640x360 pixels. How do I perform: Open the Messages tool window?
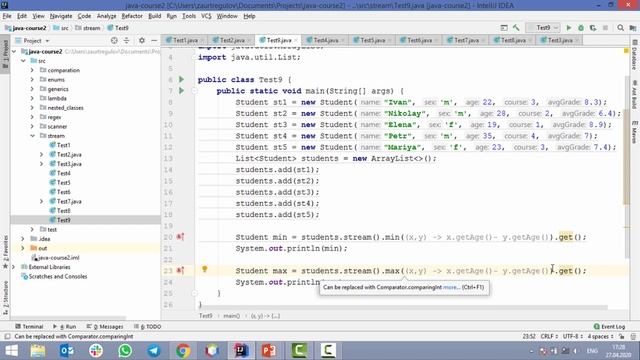pos(105,327)
